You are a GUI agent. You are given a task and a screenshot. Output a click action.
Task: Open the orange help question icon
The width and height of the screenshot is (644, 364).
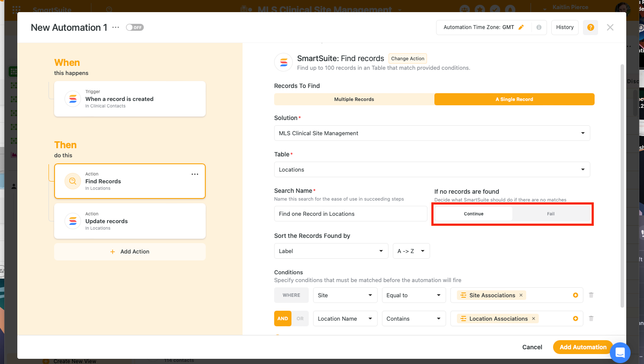590,27
